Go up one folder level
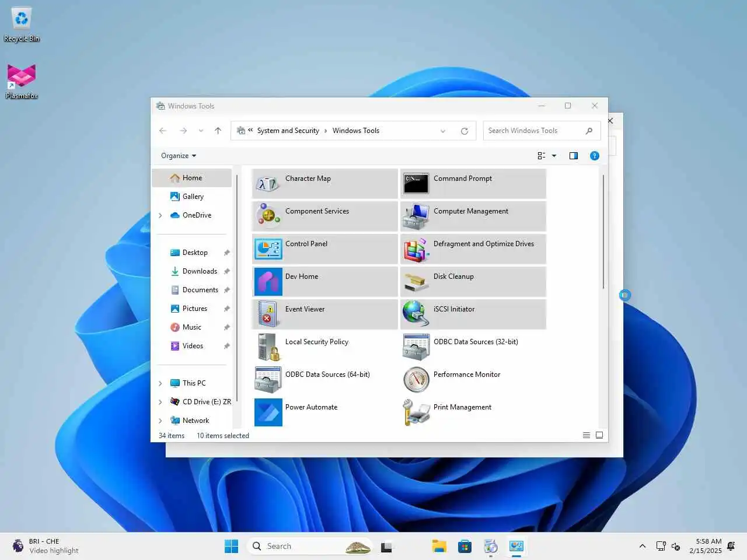 [218, 131]
